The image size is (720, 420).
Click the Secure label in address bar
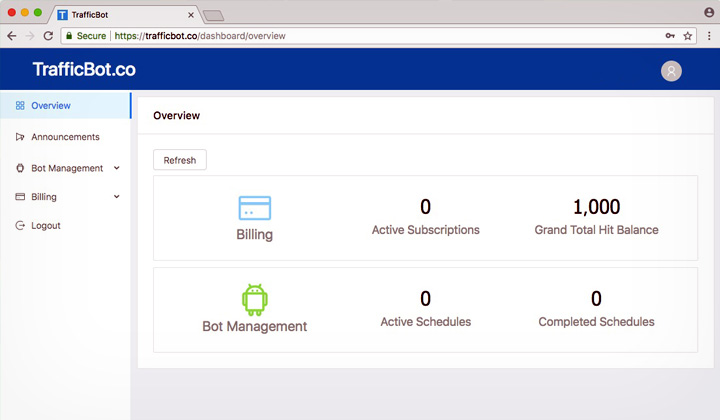[x=91, y=36]
